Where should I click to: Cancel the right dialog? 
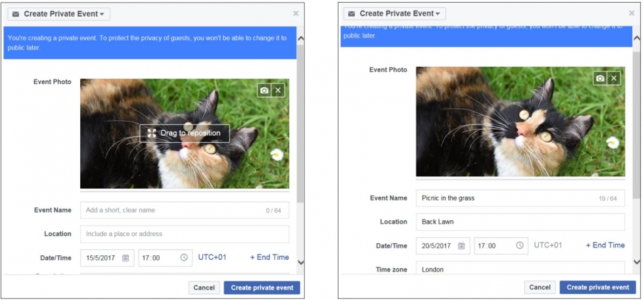(540, 287)
